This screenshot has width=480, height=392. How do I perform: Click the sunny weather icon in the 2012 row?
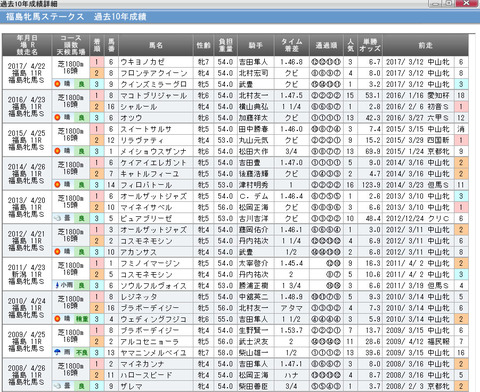[57, 252]
